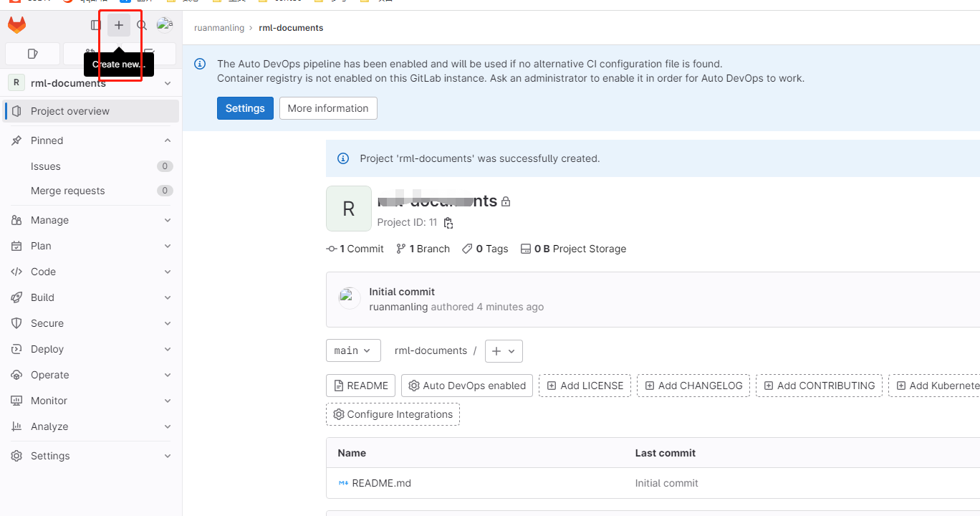
Task: Click the More information button
Action: coord(328,108)
